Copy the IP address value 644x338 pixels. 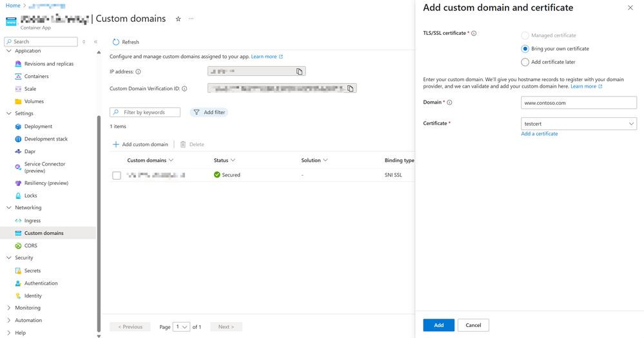[299, 71]
